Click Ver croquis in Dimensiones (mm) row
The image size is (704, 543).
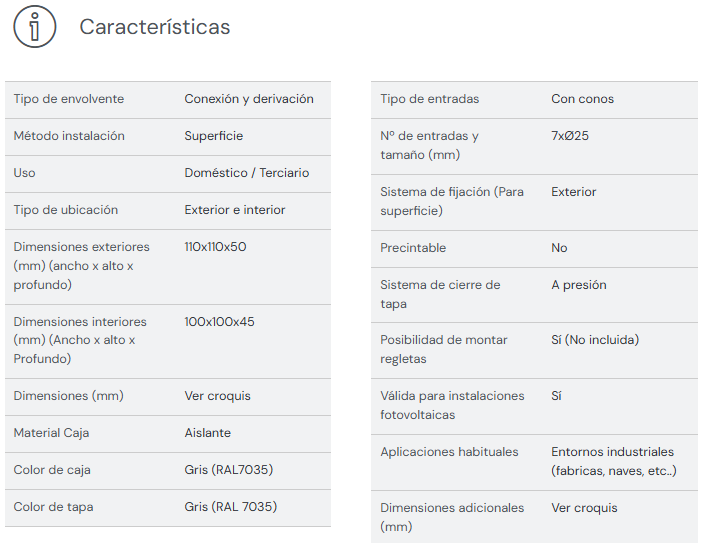point(218,396)
